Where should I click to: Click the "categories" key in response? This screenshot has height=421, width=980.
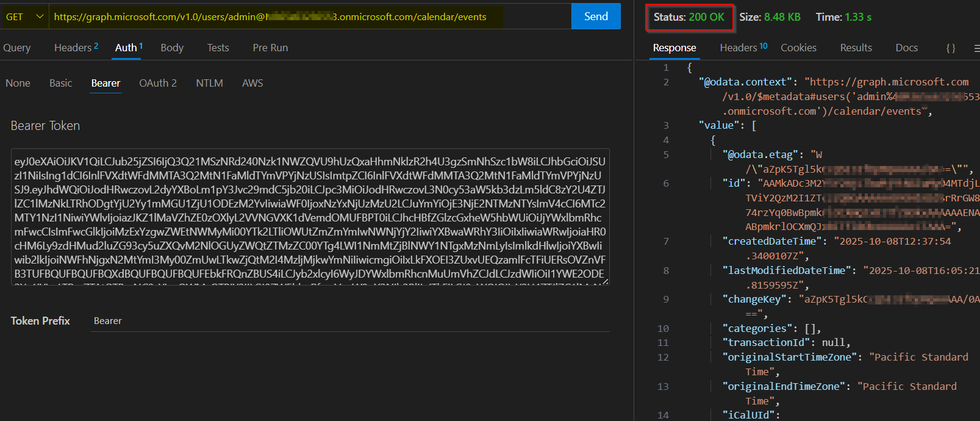coord(757,328)
